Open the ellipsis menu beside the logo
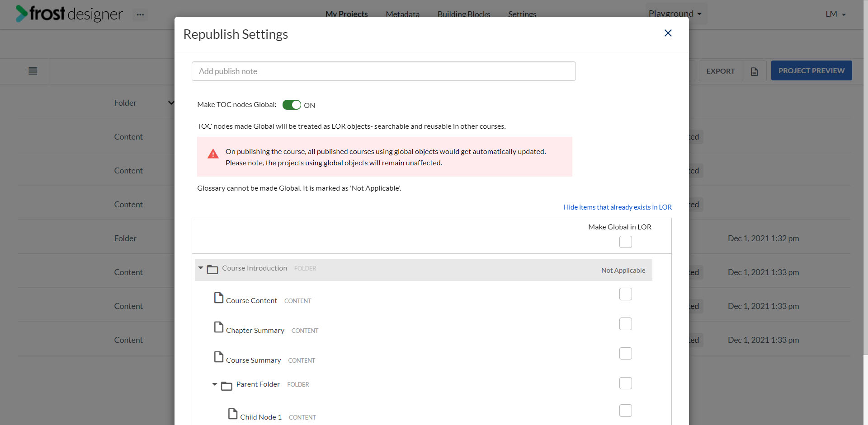This screenshot has width=868, height=425. [140, 15]
